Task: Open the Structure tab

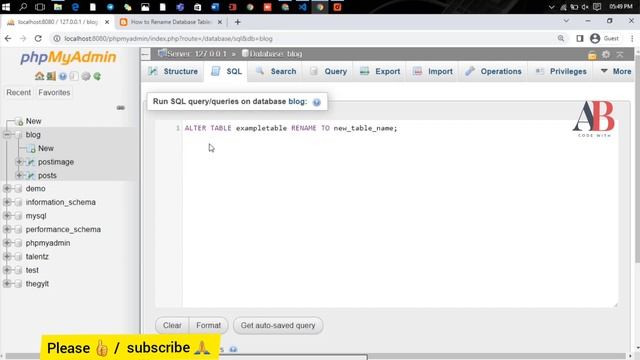Action: click(173, 71)
